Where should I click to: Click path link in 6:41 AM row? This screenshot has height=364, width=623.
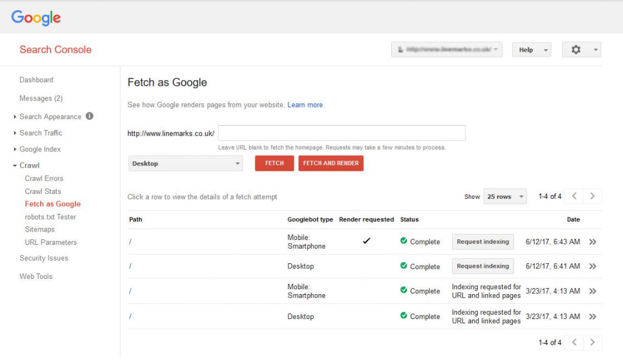[x=130, y=266]
